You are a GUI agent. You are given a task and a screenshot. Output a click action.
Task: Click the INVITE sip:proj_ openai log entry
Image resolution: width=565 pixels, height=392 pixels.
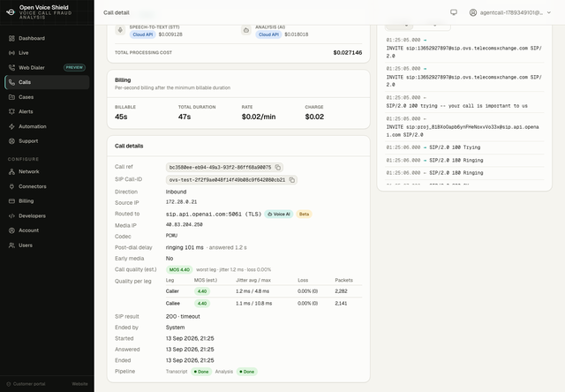tap(465, 127)
